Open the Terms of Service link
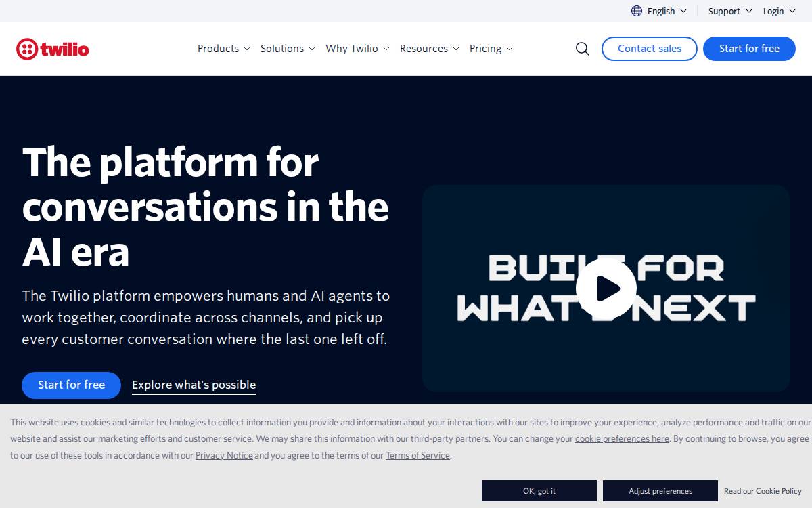 418,456
